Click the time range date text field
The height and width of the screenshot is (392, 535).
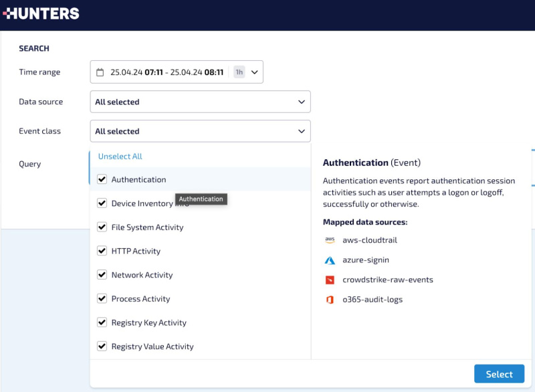[167, 72]
